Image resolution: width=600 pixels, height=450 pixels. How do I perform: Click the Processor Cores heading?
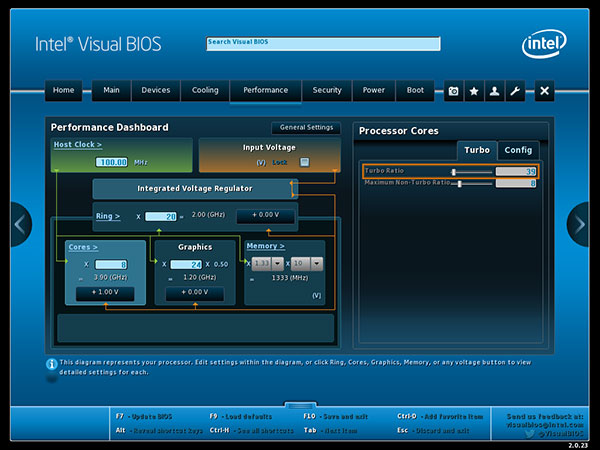[398, 131]
